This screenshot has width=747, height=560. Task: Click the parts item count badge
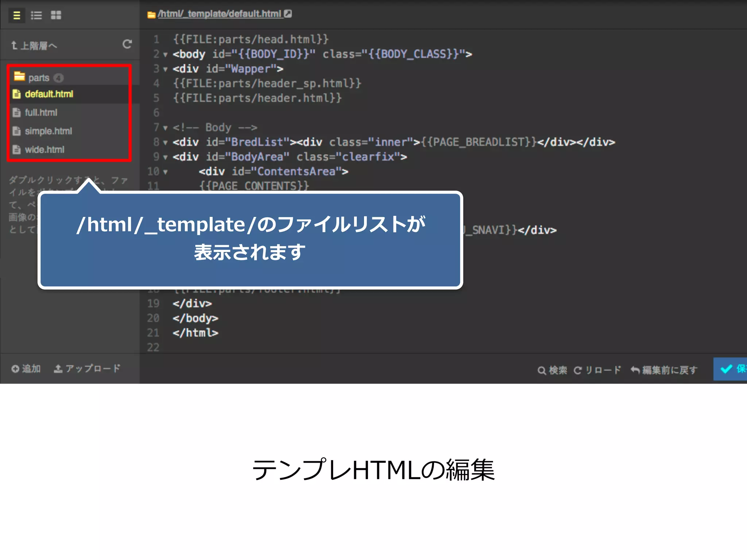point(58,78)
